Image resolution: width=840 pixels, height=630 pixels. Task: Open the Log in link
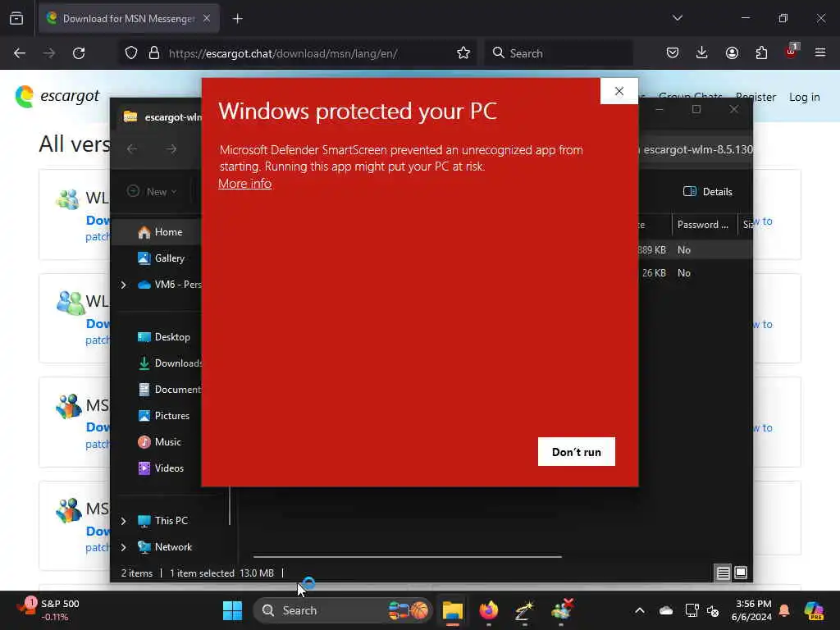coord(804,97)
